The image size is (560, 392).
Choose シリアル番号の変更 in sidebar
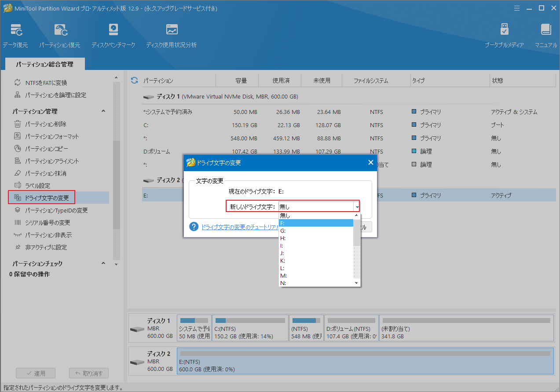point(42,223)
